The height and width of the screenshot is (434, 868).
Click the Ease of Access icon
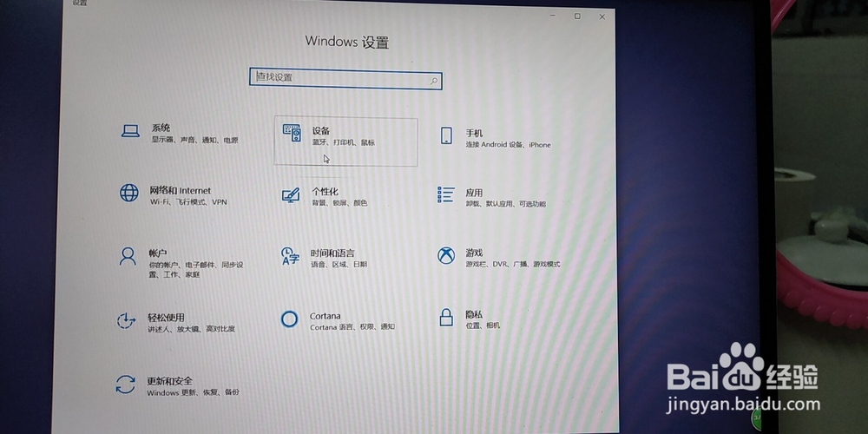coord(126,320)
